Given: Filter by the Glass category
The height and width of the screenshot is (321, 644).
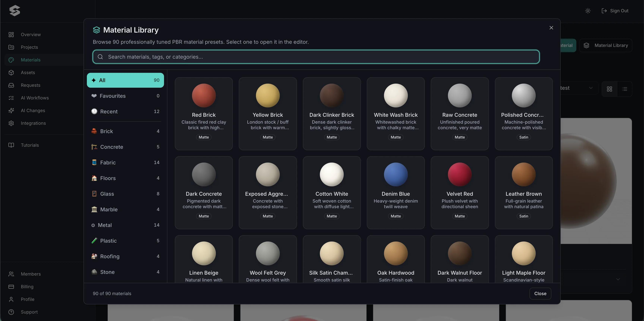Looking at the screenshot, I should pos(125,194).
